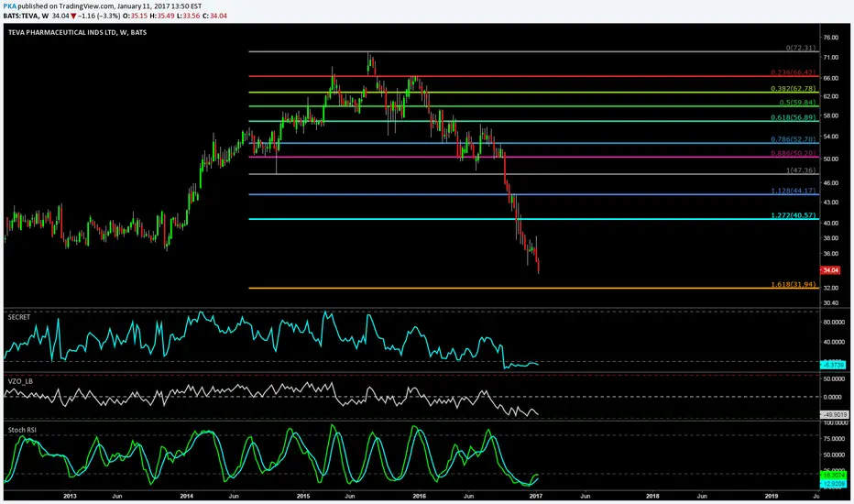Select the 1.618(31.94) Fibonacci level label
The height and width of the screenshot is (504, 854).
click(x=794, y=284)
